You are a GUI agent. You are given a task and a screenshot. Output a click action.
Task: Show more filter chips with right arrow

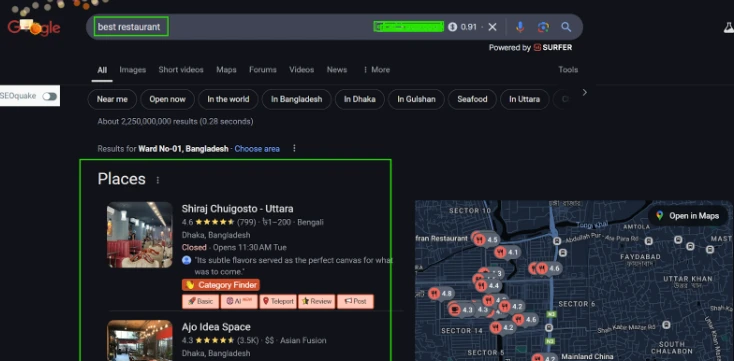[584, 93]
